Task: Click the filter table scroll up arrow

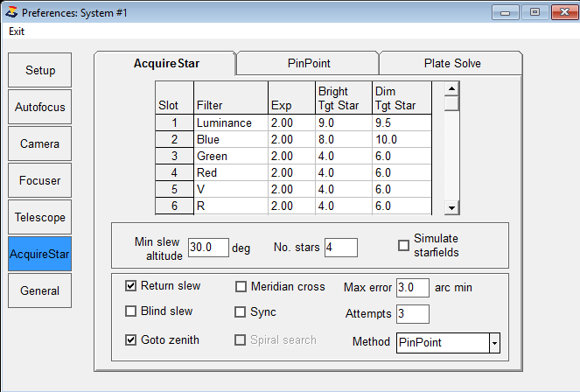Action: [x=451, y=88]
